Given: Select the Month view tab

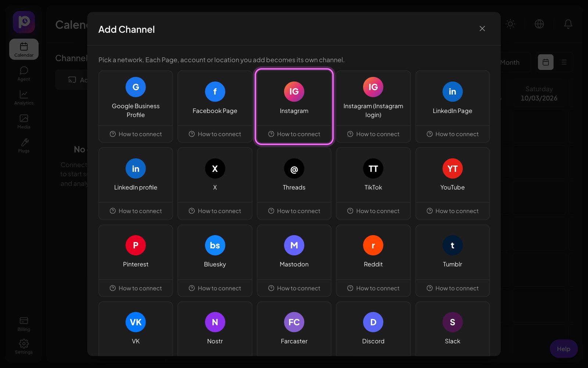Looking at the screenshot, I should click(x=510, y=63).
